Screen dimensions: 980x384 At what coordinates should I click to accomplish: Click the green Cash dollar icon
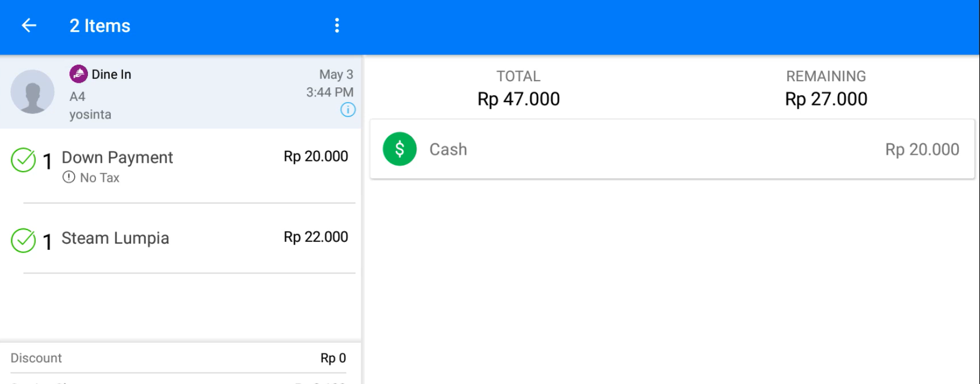coord(400,149)
